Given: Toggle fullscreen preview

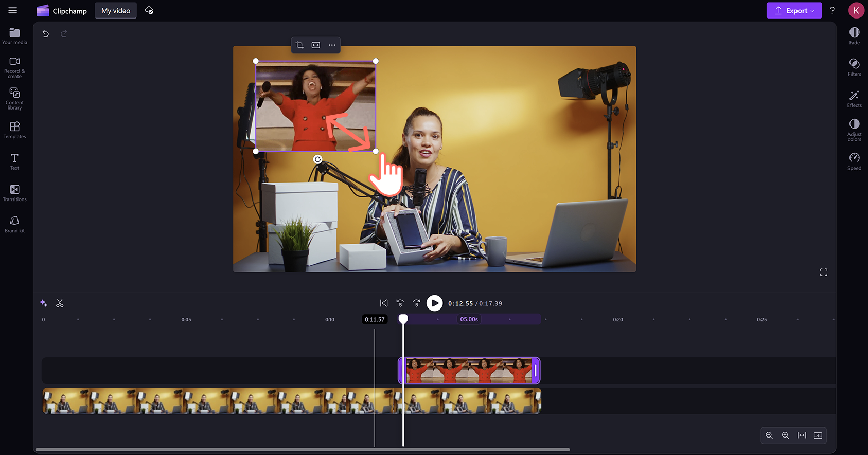Looking at the screenshot, I should click(x=823, y=272).
